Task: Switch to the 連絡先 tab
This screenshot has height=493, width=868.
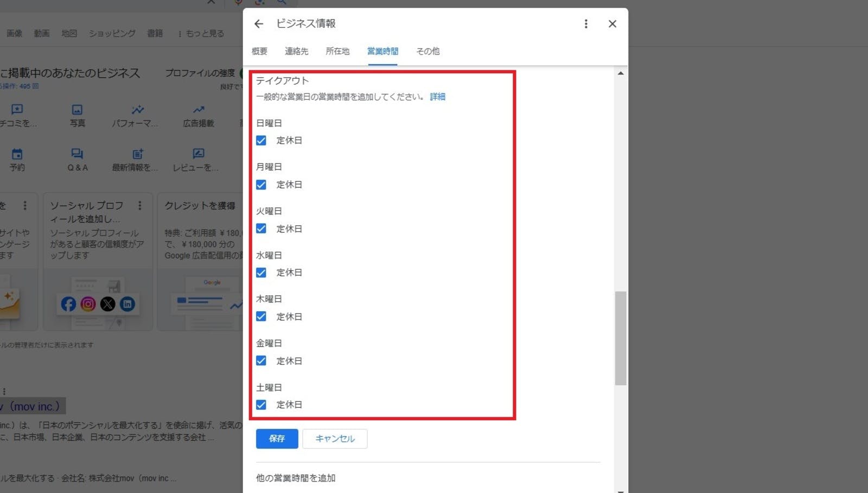Action: click(297, 51)
